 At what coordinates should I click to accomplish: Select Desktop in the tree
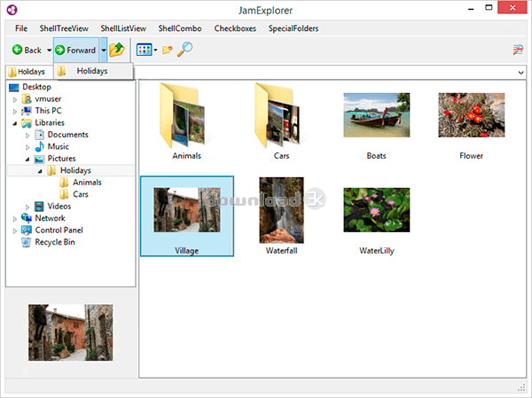36,87
